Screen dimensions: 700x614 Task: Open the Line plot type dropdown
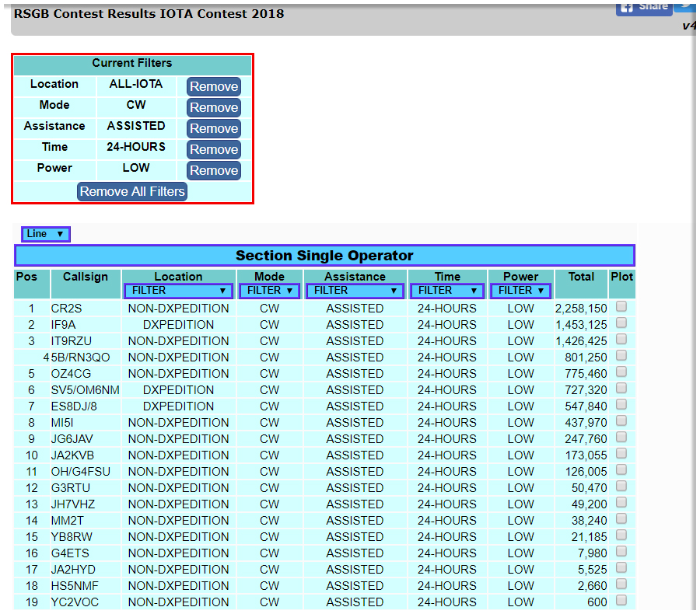(46, 234)
